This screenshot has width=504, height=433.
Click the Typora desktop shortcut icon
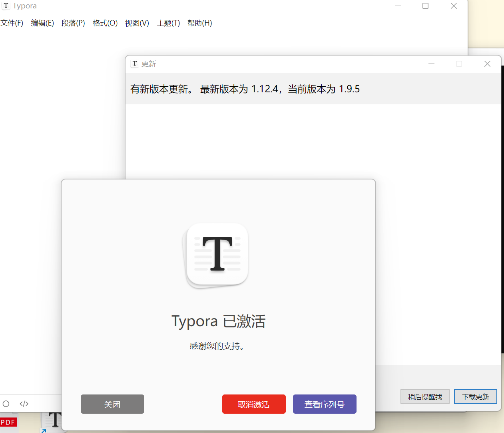point(52,422)
